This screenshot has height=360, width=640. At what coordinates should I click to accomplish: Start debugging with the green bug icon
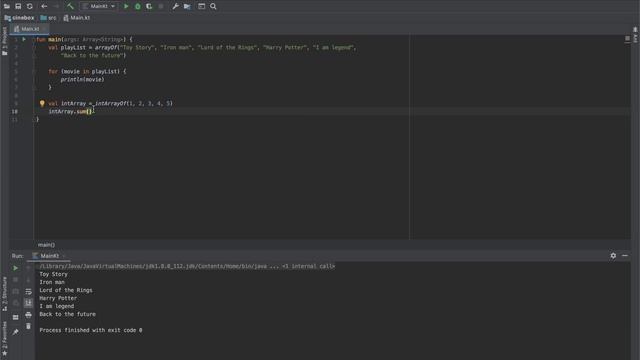138,6
